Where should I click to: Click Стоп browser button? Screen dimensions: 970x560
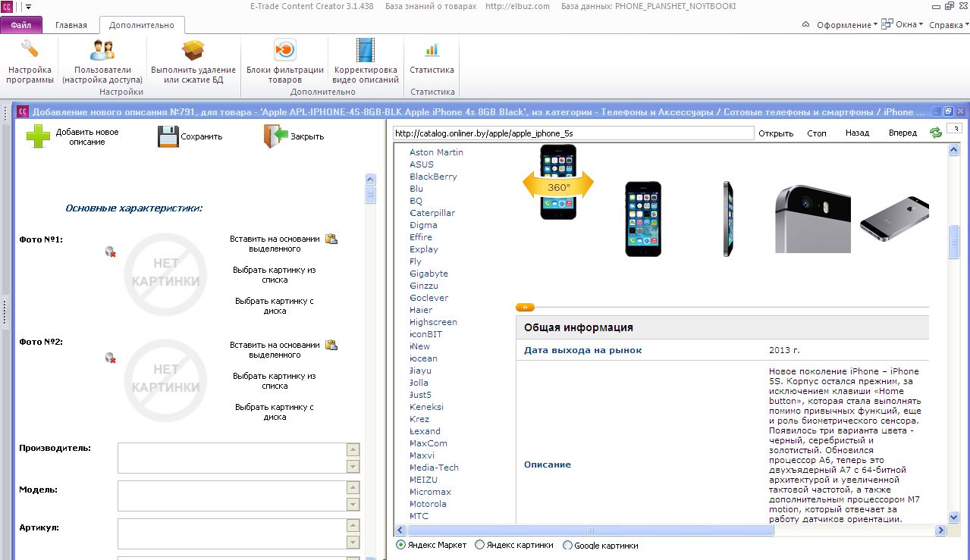click(817, 133)
